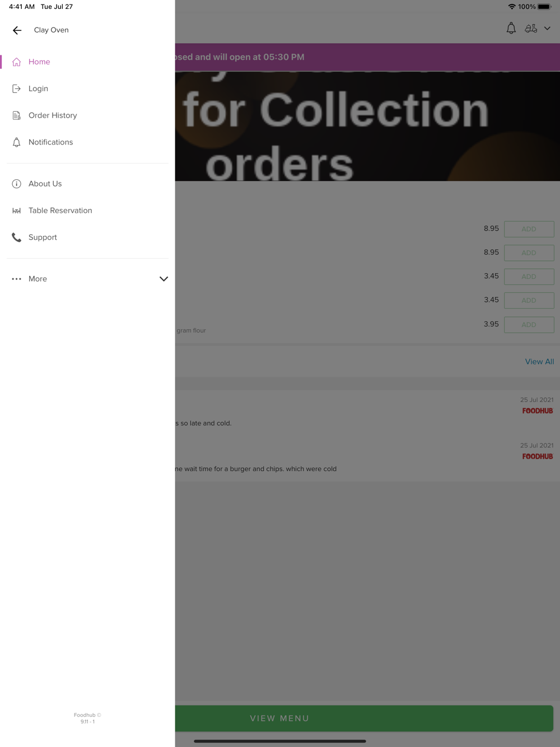Open delivery mode dropdown chevron

pyautogui.click(x=547, y=28)
